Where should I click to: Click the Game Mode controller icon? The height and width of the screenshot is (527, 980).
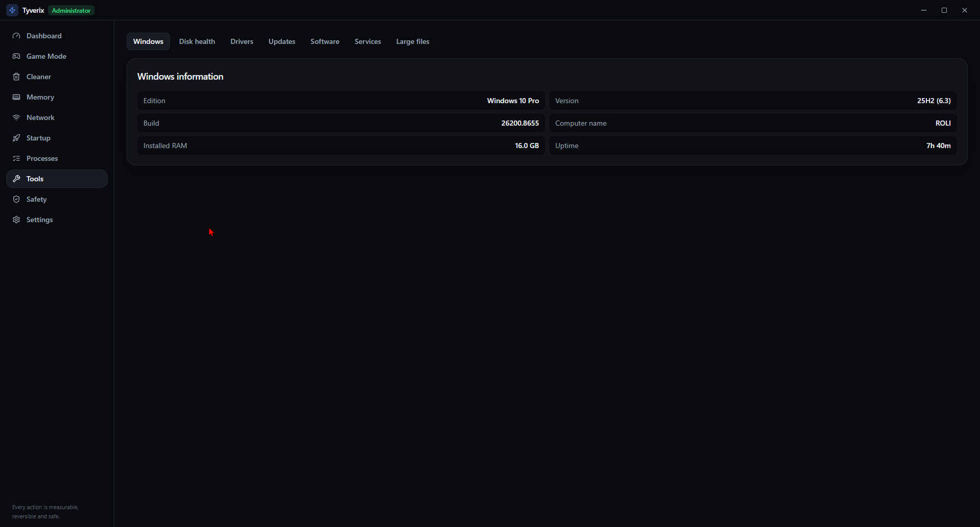[x=16, y=56]
